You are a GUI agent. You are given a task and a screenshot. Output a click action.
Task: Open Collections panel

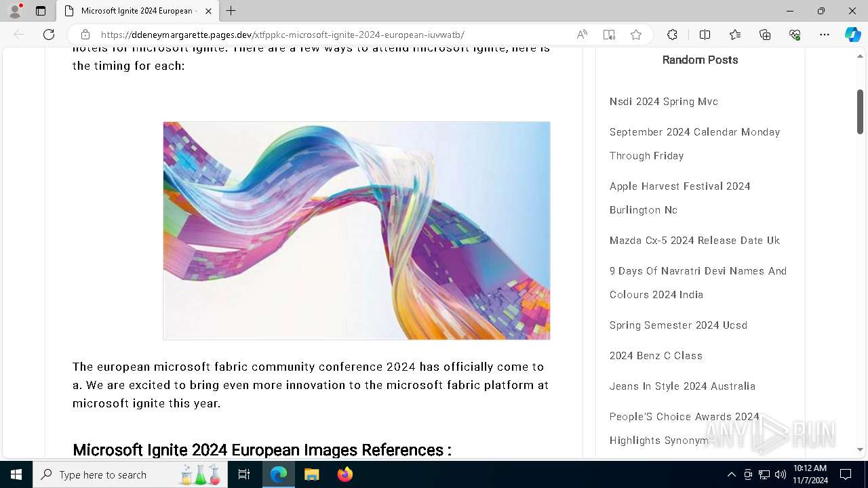coord(765,35)
